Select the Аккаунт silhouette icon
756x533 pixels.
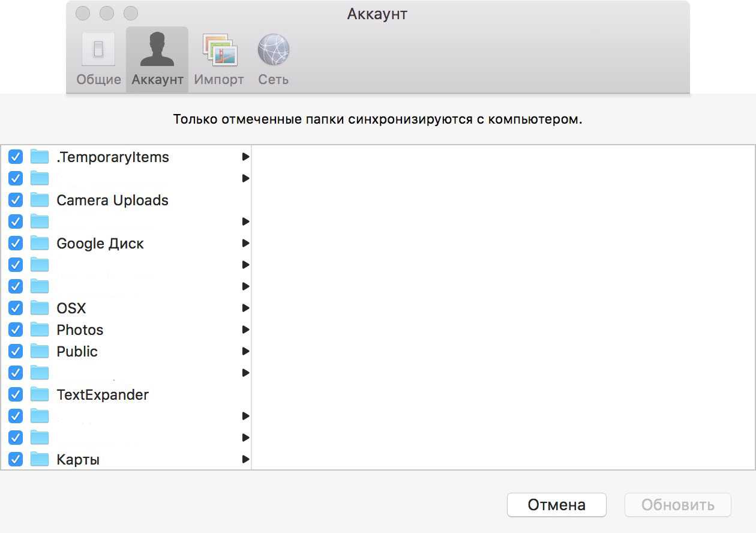[157, 49]
